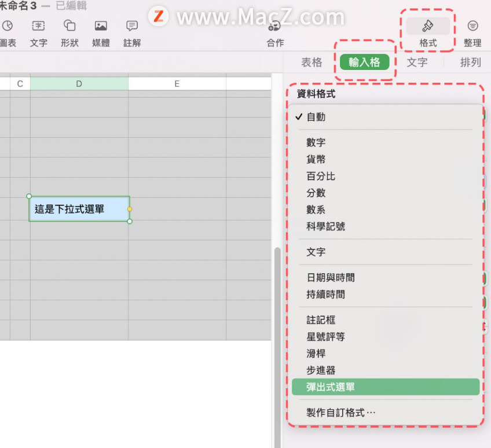The height and width of the screenshot is (448, 491).
Task: Choose 持續時間 format option
Action: pyautogui.click(x=386, y=295)
